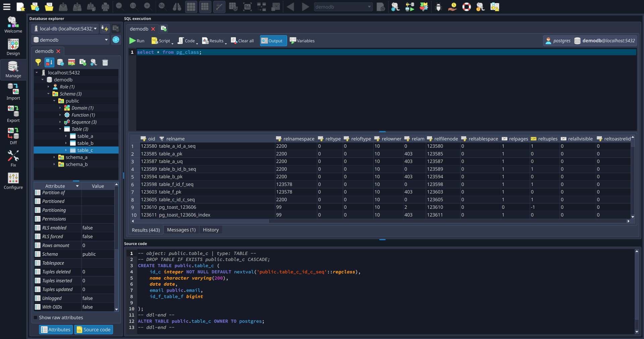Image resolution: width=644 pixels, height=339 pixels.
Task: Open the donate hand-with-coin icon
Action: tap(452, 7)
